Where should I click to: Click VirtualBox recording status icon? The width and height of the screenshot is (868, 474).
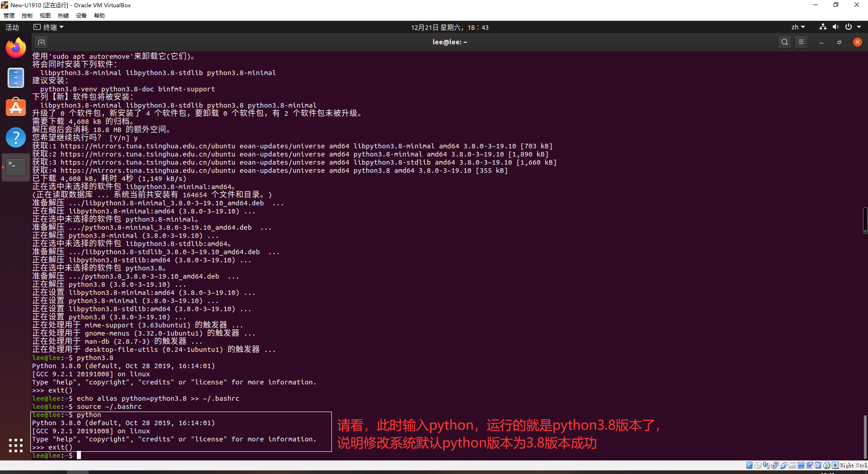[809, 465]
